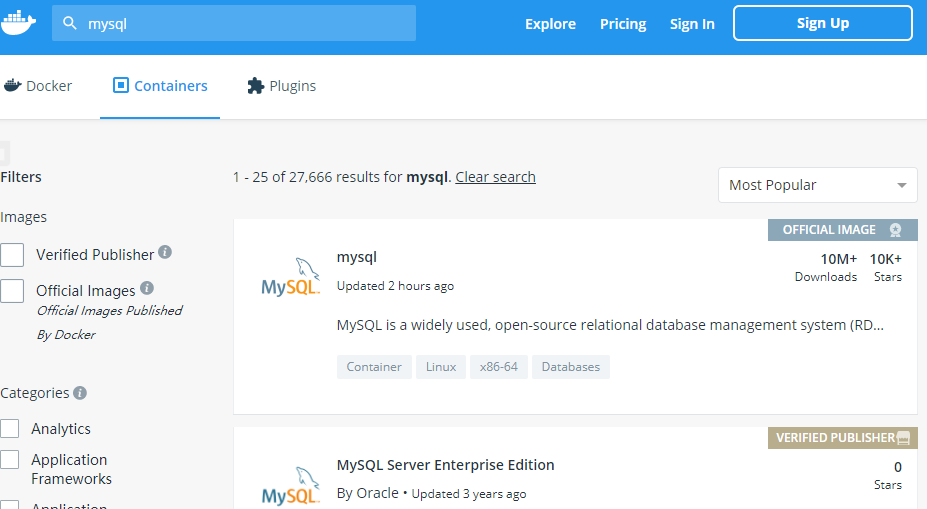Click the Official Image ribbon badge icon
The height and width of the screenshot is (509, 927).
tap(895, 230)
